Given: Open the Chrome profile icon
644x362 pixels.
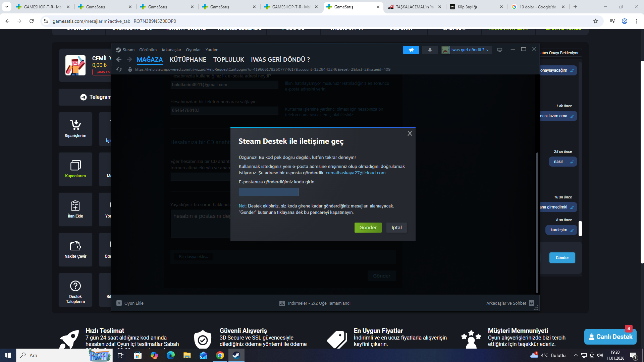Looking at the screenshot, I should click(625, 21).
